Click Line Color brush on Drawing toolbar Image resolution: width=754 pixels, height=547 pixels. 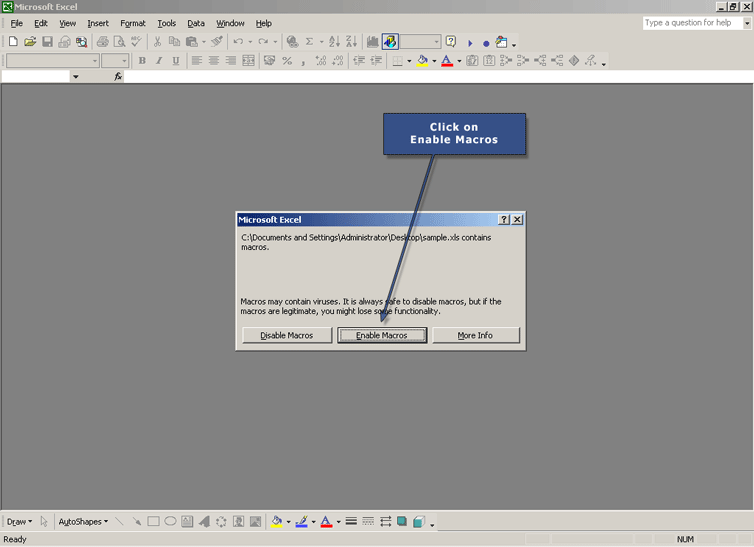pyautogui.click(x=302, y=522)
